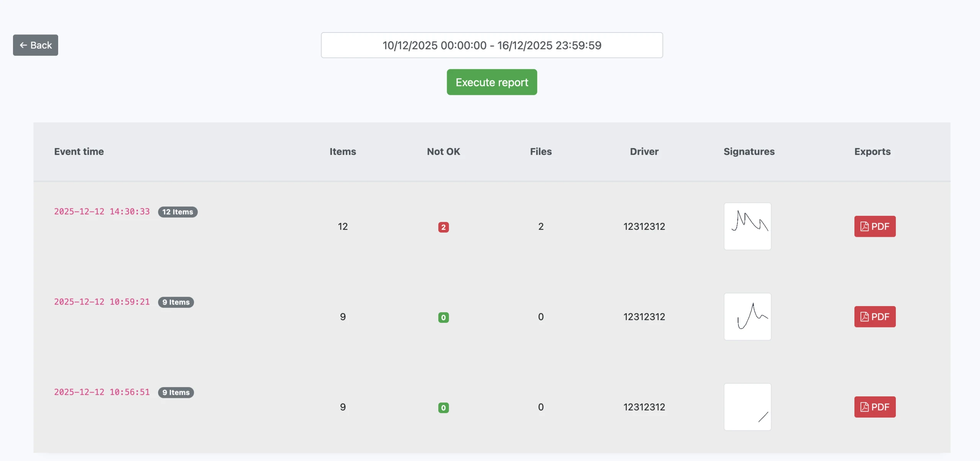Click the 12 Items badge

point(178,212)
